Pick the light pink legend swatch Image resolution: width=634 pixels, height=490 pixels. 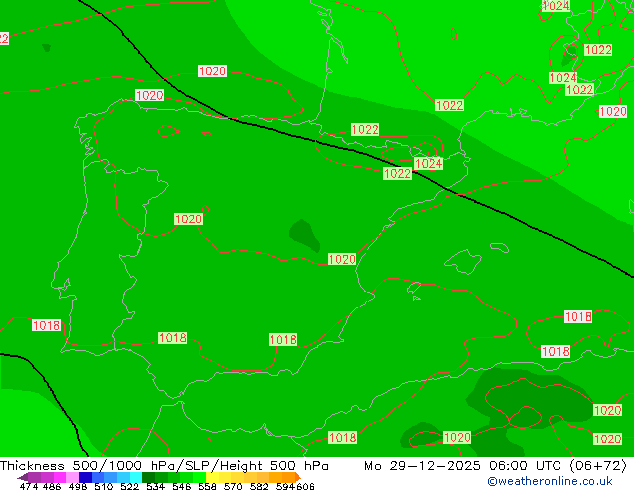pos(72,477)
